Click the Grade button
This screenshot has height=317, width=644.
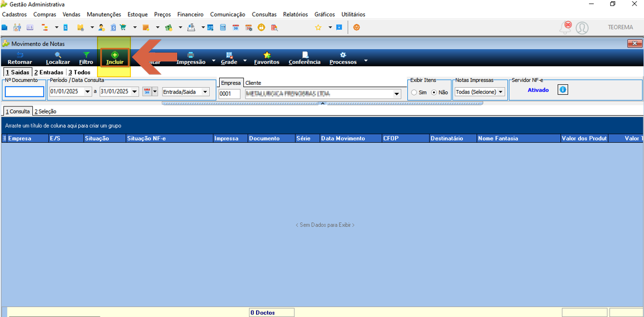coord(229,58)
